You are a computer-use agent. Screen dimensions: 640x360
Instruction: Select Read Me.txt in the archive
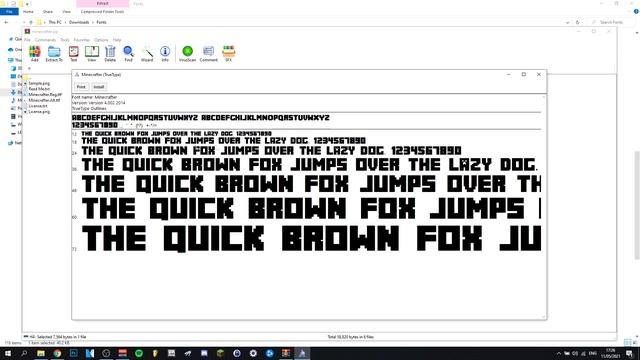39,89
